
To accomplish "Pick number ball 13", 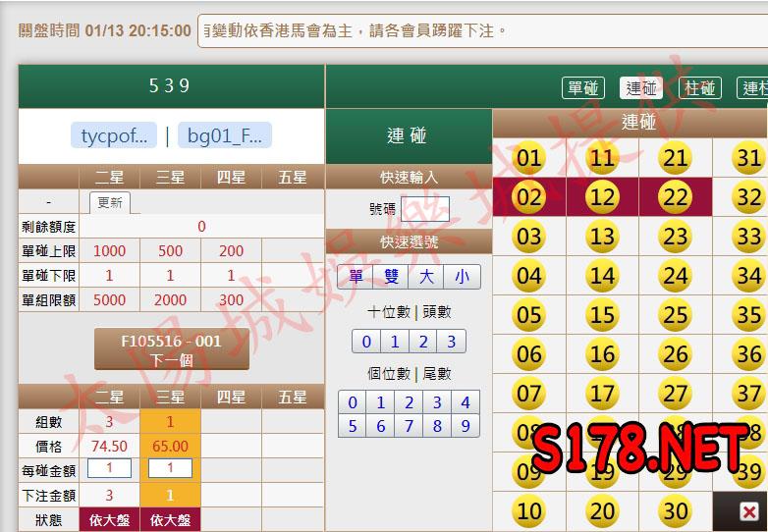I will (602, 237).
